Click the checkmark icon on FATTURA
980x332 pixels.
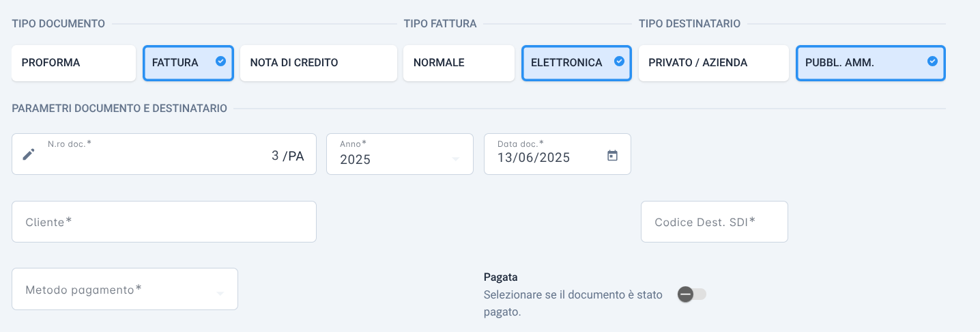click(x=220, y=61)
